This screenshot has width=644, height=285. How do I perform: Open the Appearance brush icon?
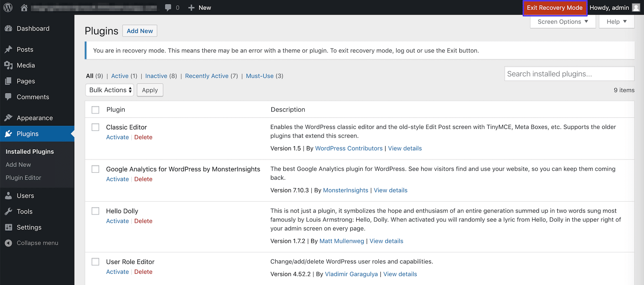coord(9,117)
